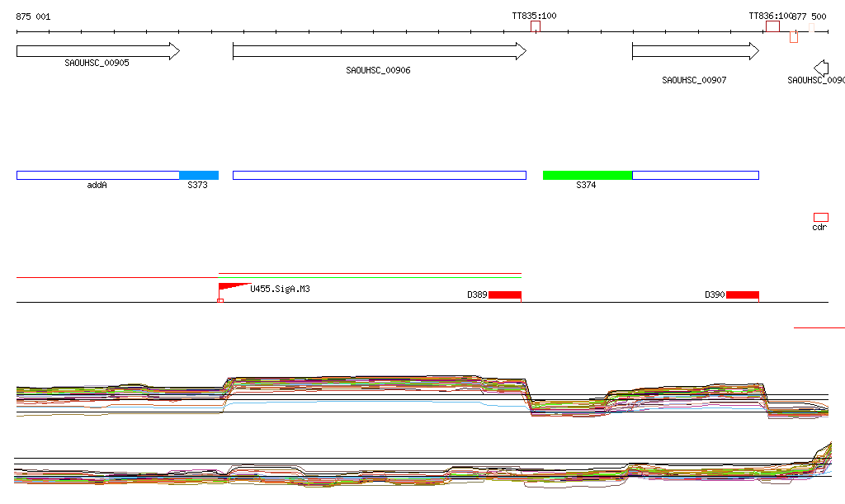Click the small leftward gene arrow at far right

(x=821, y=68)
